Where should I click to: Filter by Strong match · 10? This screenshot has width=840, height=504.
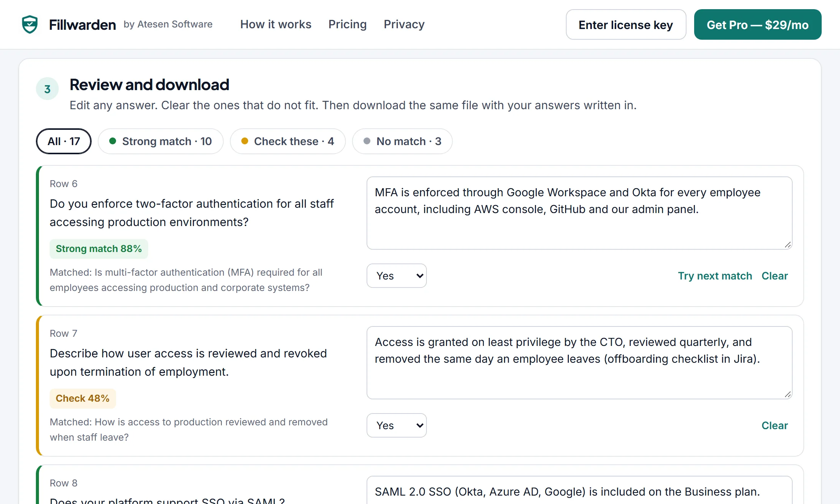pyautogui.click(x=160, y=141)
